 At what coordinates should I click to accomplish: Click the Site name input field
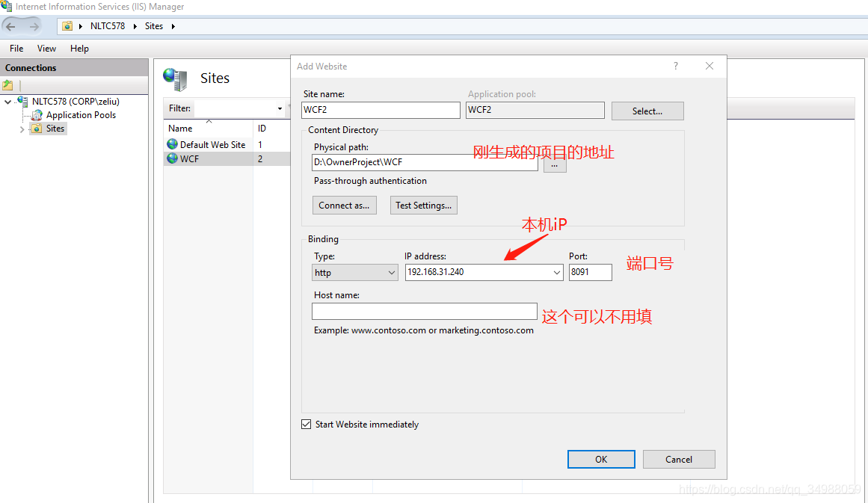[x=381, y=110]
